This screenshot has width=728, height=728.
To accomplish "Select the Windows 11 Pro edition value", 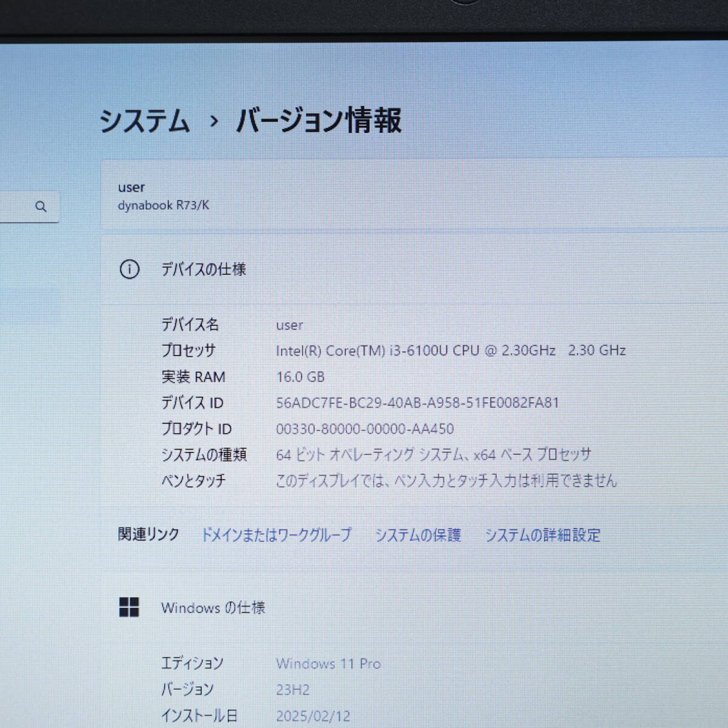I will [328, 664].
